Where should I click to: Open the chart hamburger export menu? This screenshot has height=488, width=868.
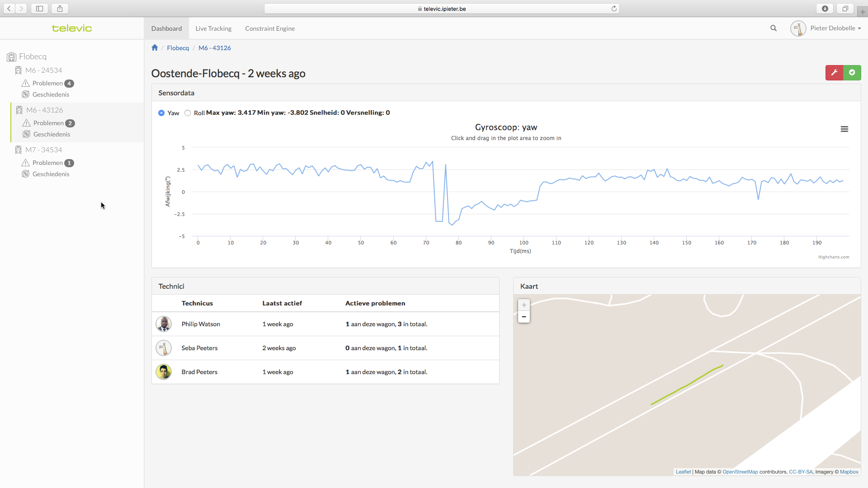pyautogui.click(x=844, y=129)
